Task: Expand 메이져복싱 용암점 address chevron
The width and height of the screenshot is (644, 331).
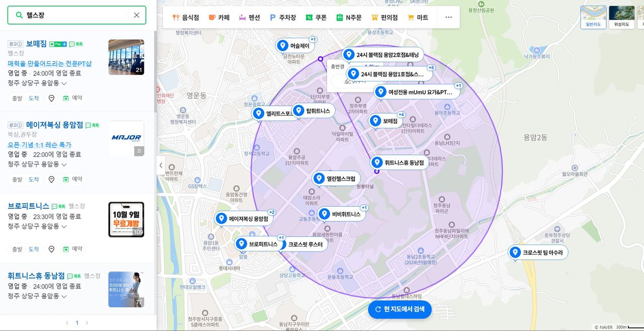Action: point(64,164)
